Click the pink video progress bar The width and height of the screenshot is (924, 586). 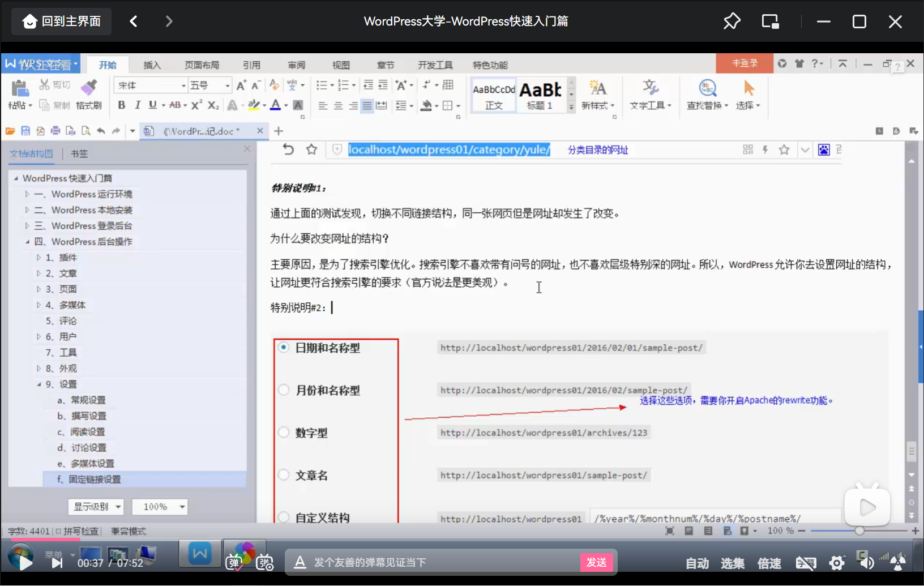pos(46,540)
